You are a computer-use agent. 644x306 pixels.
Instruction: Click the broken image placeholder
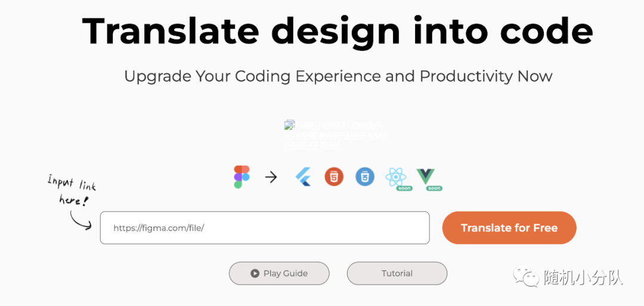[x=289, y=125]
